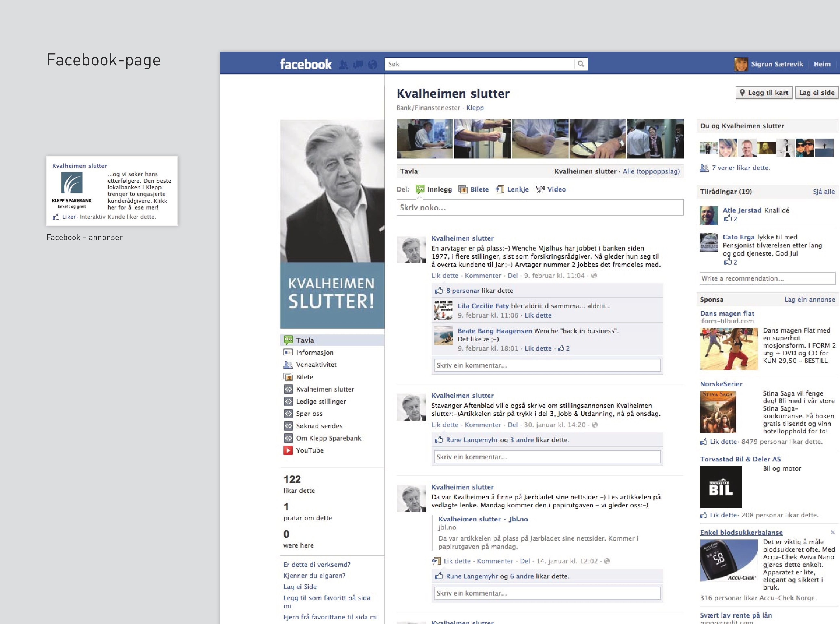Close the Enkel blodsukkerbalanse ad
This screenshot has width=840, height=624.
pos(832,532)
